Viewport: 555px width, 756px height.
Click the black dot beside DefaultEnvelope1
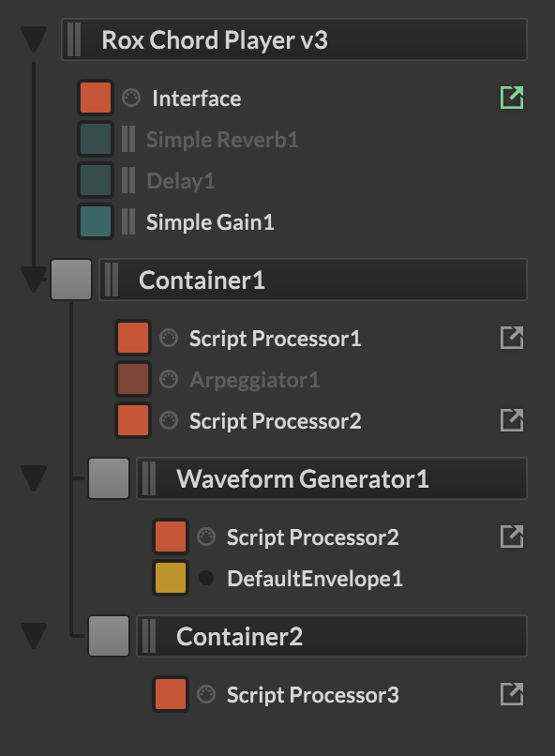click(206, 578)
